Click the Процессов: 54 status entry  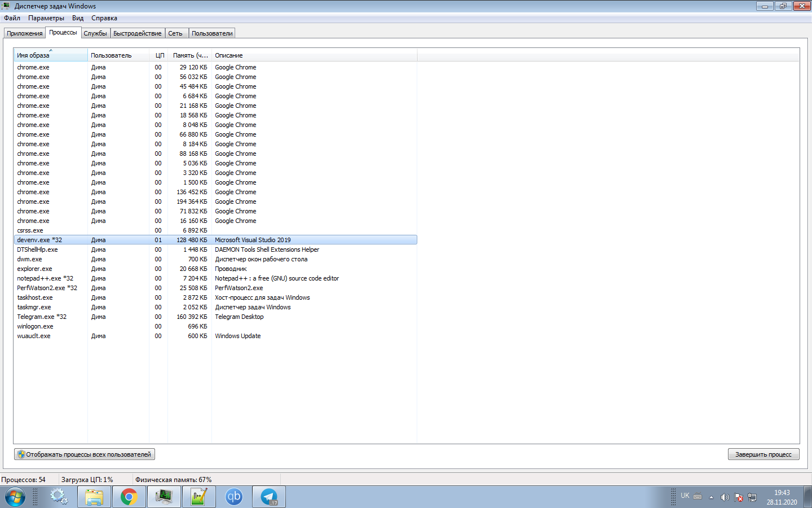[x=23, y=480]
